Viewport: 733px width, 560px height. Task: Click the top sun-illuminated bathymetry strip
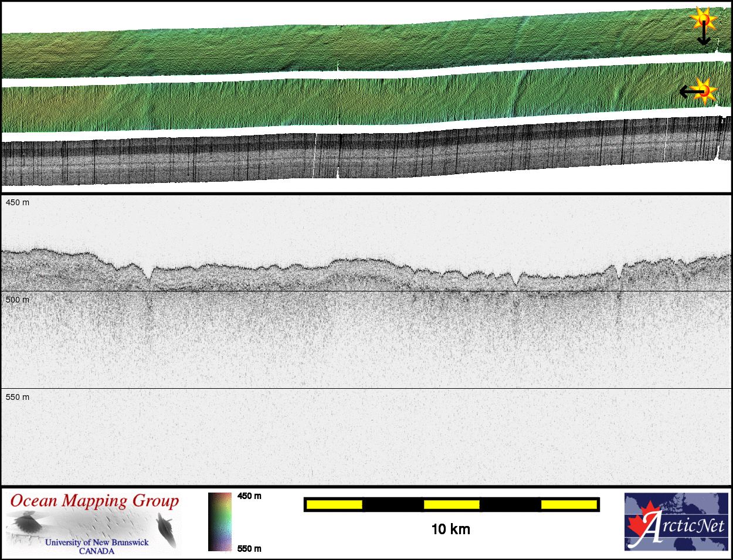[x=352, y=50]
